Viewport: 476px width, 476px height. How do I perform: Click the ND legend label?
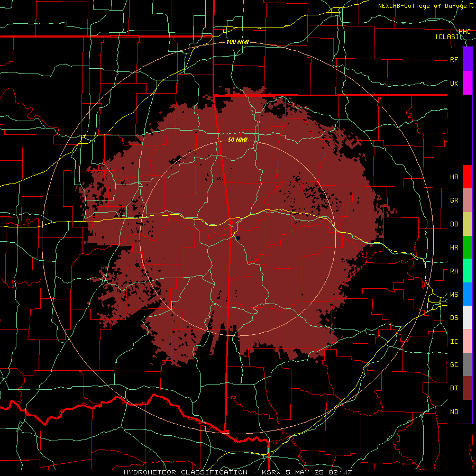click(454, 412)
